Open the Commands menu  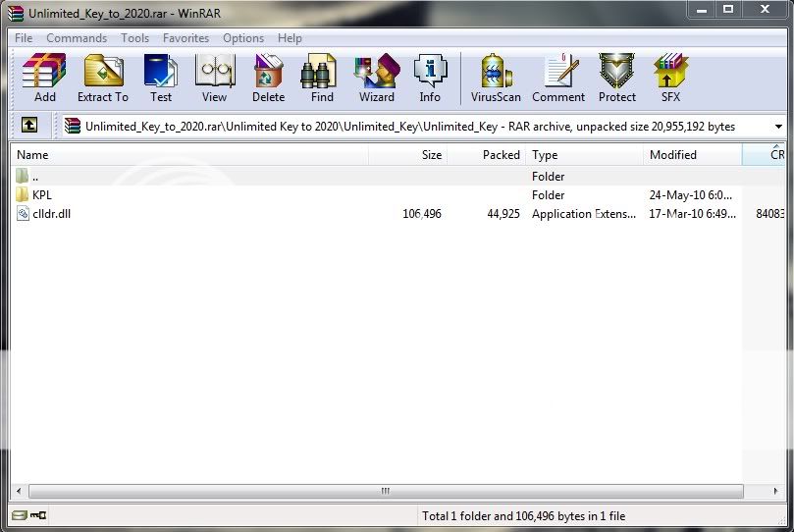coord(77,38)
